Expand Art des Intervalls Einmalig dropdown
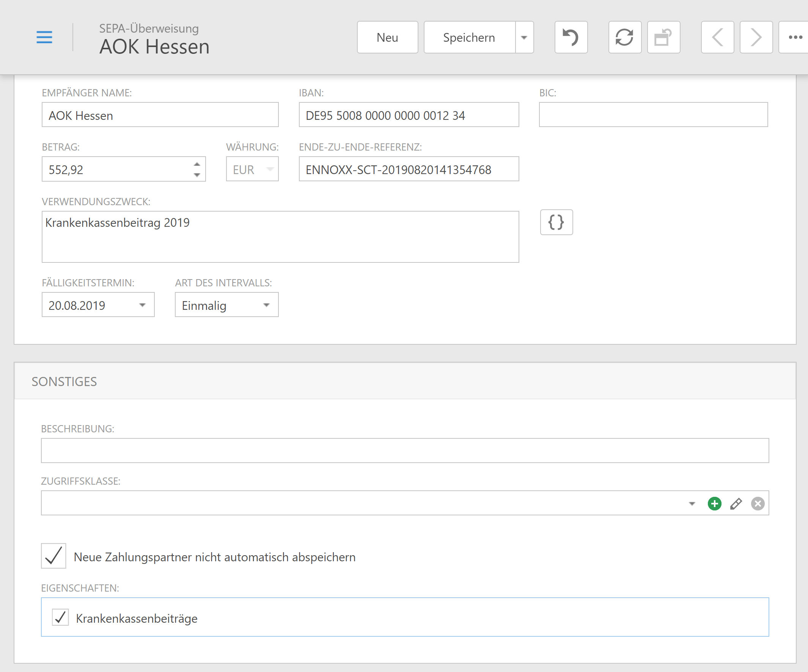The height and width of the screenshot is (672, 808). point(266,305)
